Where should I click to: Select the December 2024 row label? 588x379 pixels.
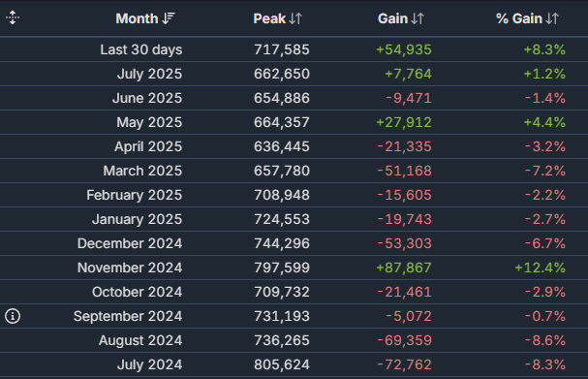coord(130,243)
